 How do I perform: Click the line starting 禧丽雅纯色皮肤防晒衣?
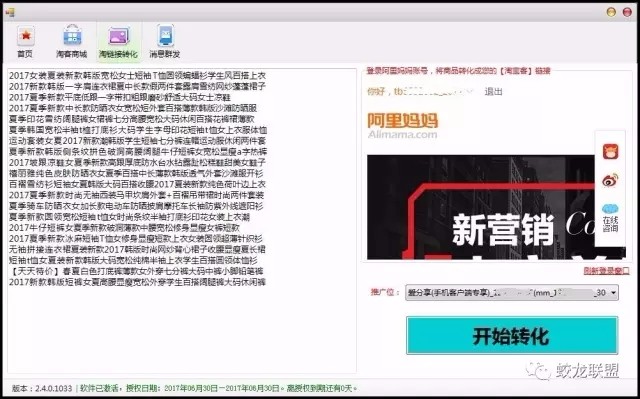coord(136,173)
